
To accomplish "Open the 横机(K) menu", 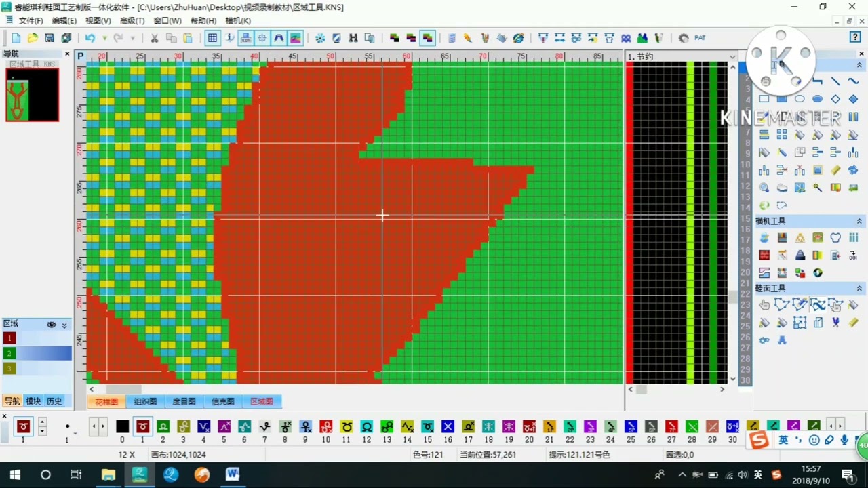I will click(238, 21).
